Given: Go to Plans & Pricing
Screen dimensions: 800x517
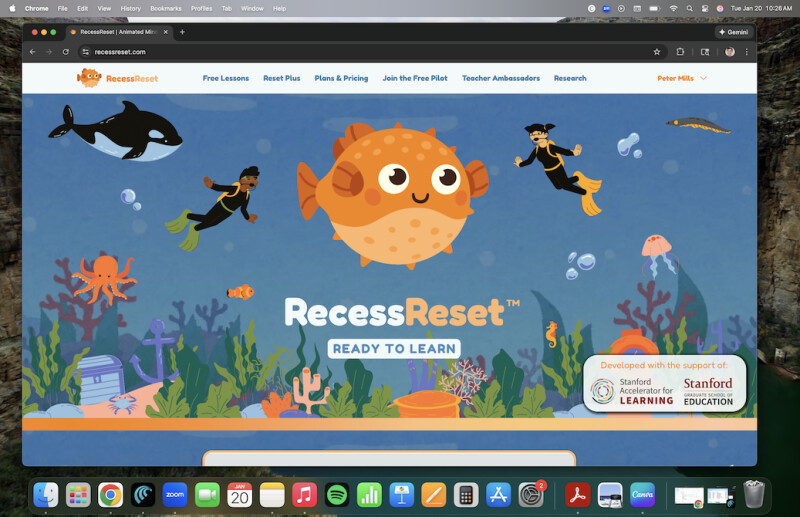Looking at the screenshot, I should click(341, 78).
